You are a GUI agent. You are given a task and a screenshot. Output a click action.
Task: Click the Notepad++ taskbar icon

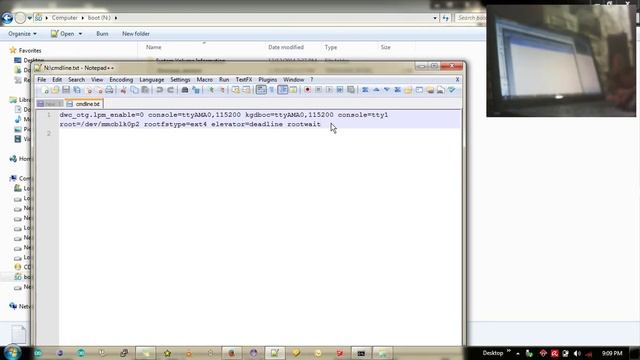click(275, 353)
